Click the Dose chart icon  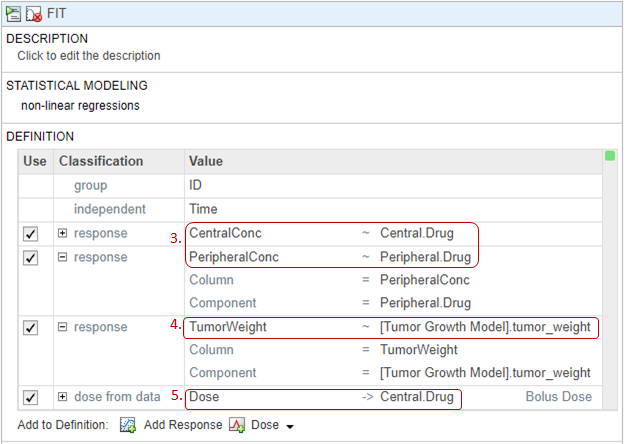coord(237,425)
